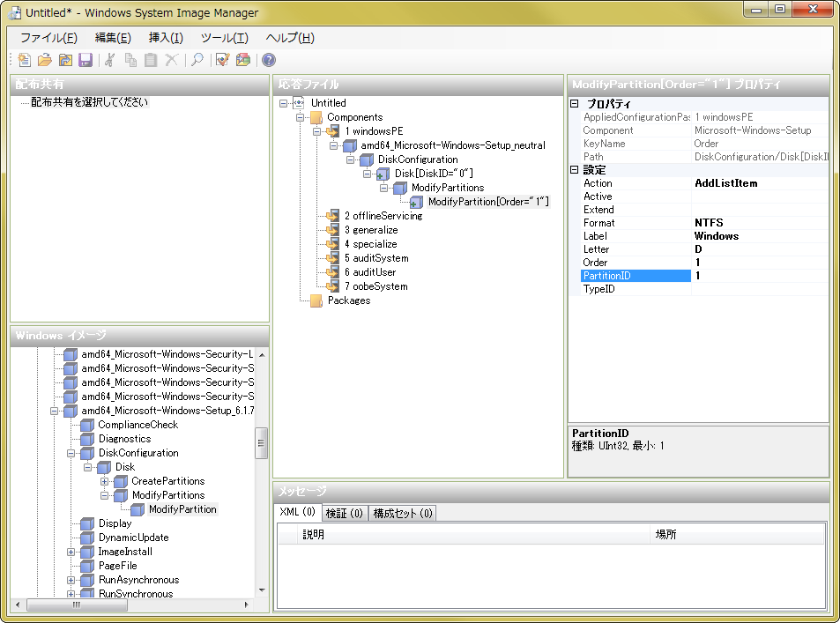Screen dimensions: 840x623
Task: Click the Paste clipboard icon in the toolbar
Action: click(x=151, y=60)
